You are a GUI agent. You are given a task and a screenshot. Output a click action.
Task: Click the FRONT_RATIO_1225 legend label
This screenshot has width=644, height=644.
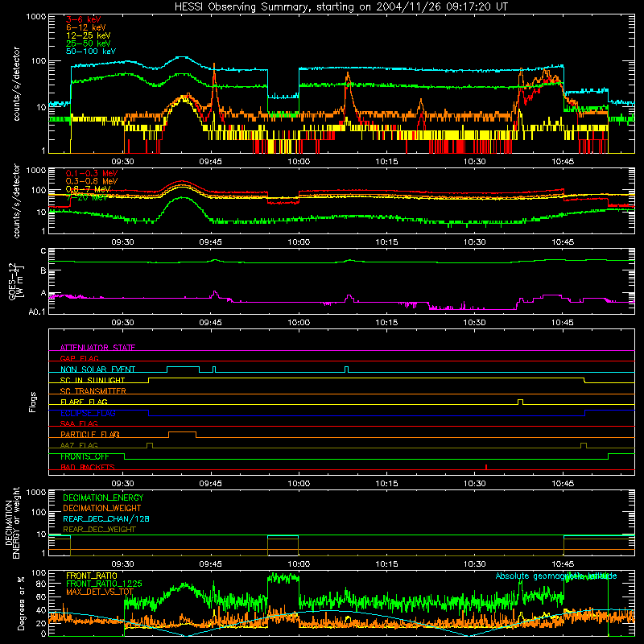tap(104, 584)
